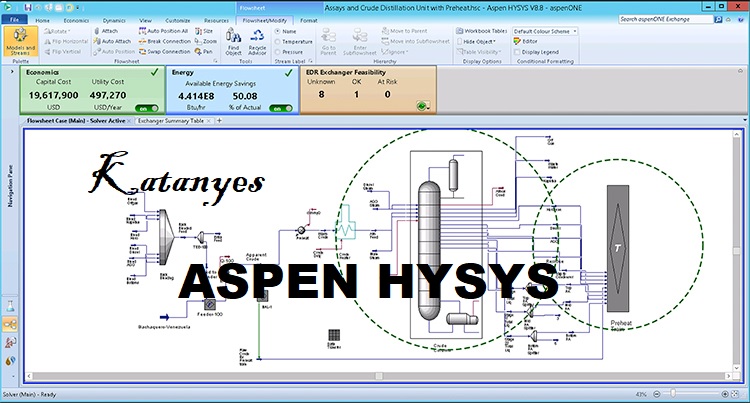Open EDR Exchanger Feasibility status dropdown
This screenshot has width=750, height=403.
pos(423,106)
